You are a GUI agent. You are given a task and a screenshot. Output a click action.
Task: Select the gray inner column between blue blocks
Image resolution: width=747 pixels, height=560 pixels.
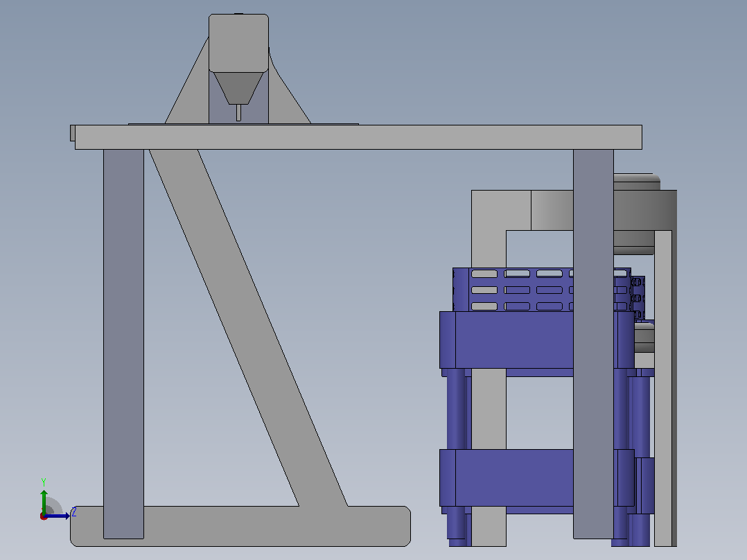click(x=489, y=408)
